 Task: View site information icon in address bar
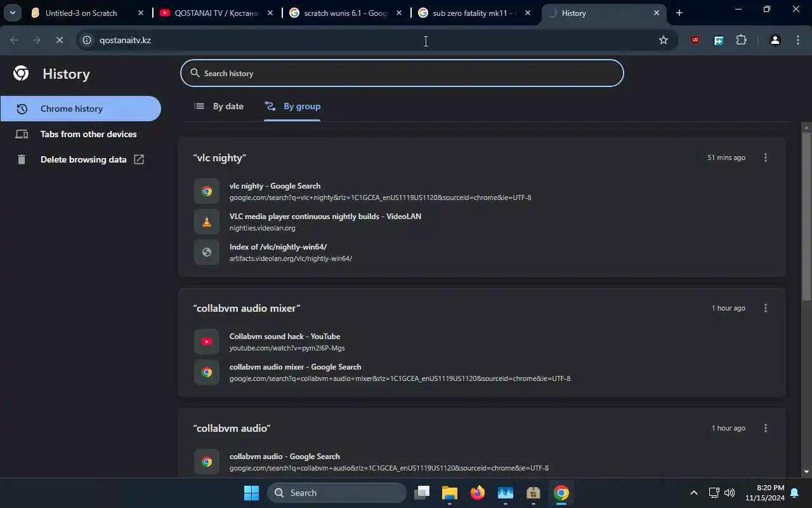88,40
